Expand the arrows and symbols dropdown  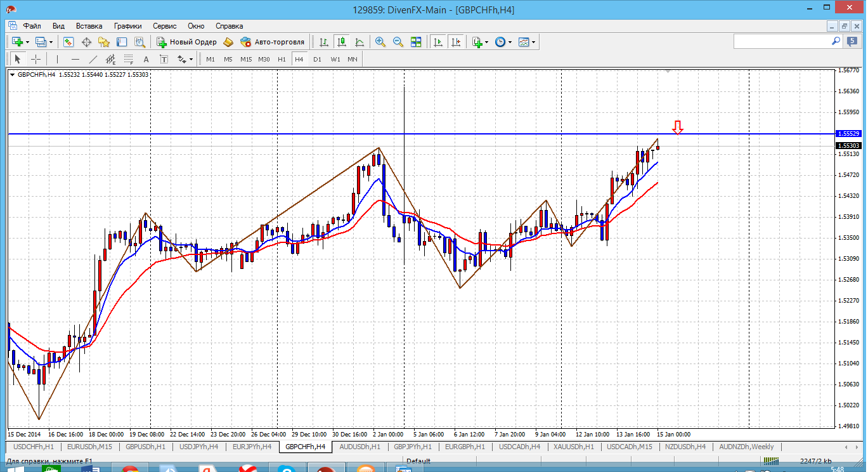(191, 59)
